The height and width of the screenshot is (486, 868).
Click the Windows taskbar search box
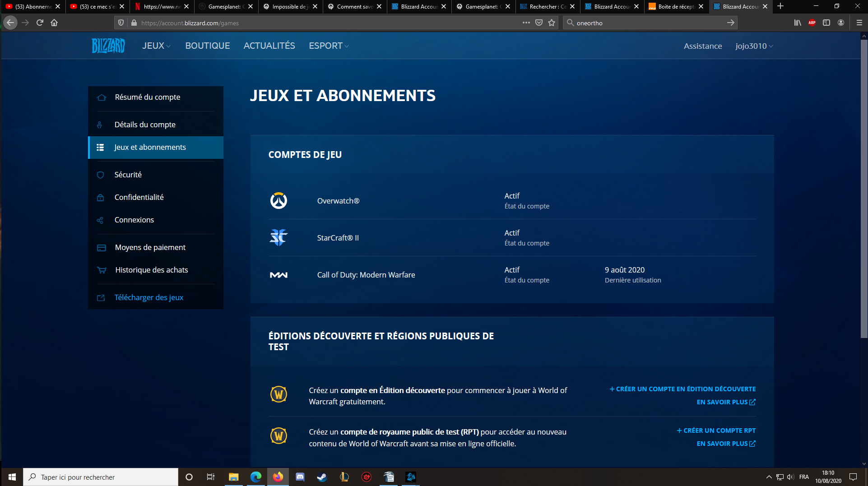tap(101, 477)
